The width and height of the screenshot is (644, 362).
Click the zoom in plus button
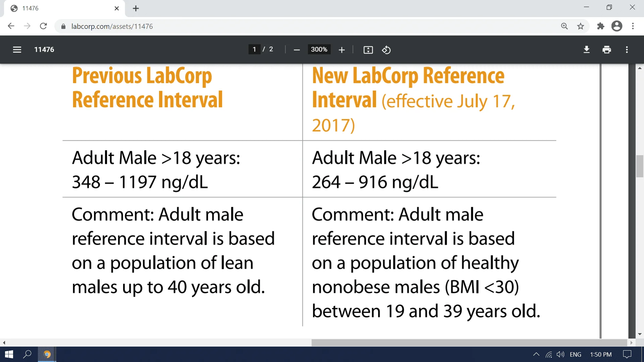(341, 50)
